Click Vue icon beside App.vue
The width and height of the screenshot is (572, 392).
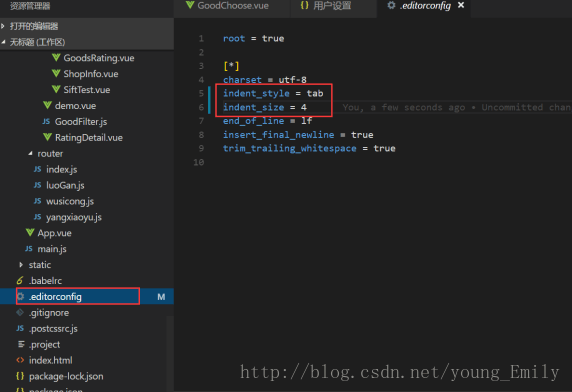click(30, 233)
